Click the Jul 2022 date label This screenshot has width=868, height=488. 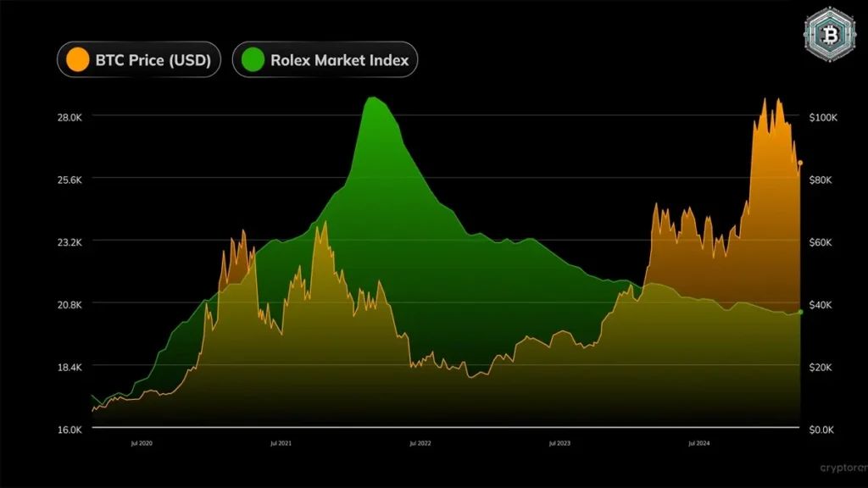click(x=420, y=443)
